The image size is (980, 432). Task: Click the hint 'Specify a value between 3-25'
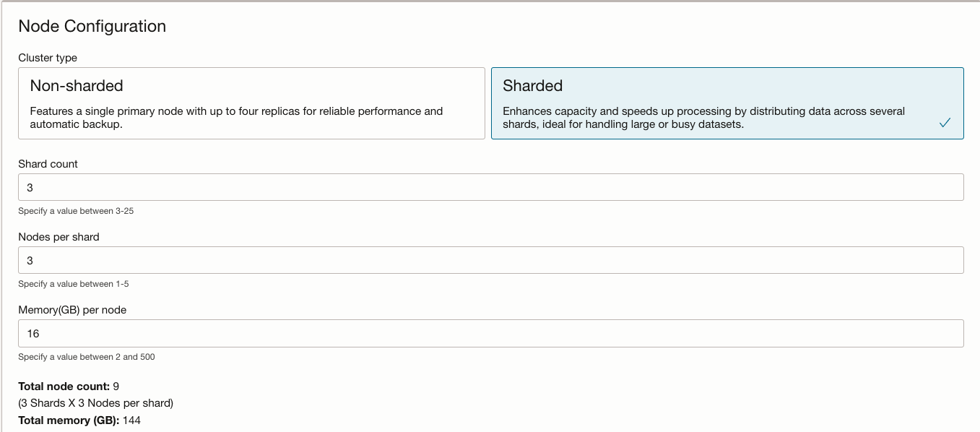pos(76,211)
